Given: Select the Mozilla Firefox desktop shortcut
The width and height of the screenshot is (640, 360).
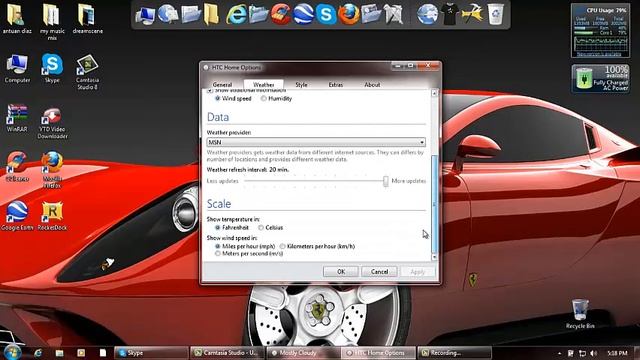Looking at the screenshot, I should click(52, 170).
